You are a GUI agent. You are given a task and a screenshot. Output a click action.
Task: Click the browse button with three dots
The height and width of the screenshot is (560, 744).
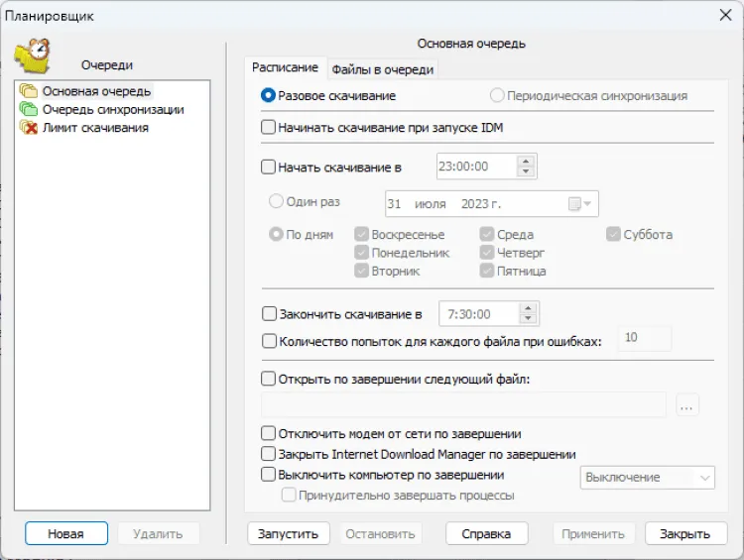click(x=688, y=404)
